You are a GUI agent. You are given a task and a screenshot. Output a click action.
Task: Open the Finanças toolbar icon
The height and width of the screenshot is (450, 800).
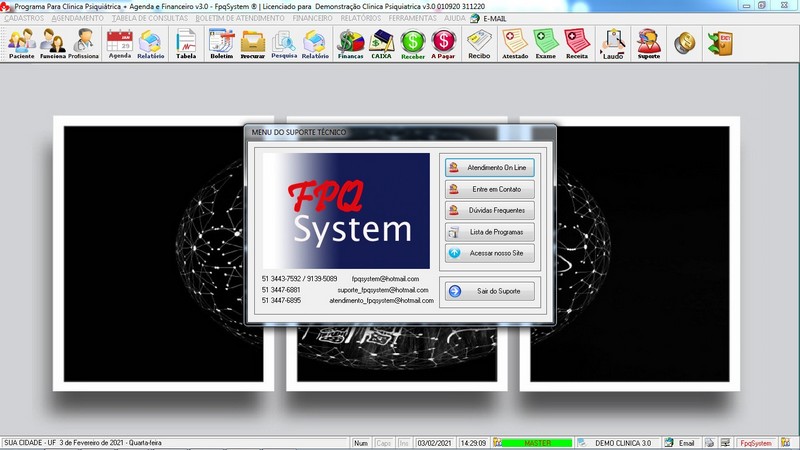(351, 44)
